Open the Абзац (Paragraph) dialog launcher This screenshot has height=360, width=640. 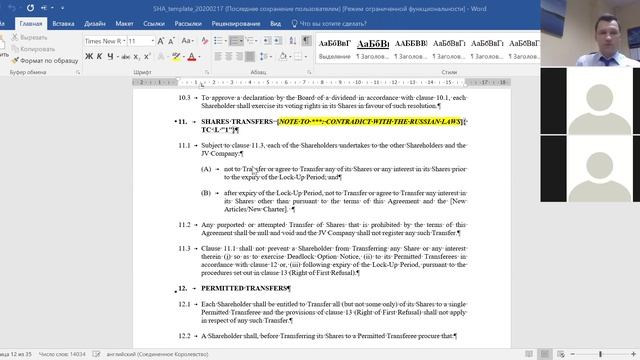[x=309, y=72]
